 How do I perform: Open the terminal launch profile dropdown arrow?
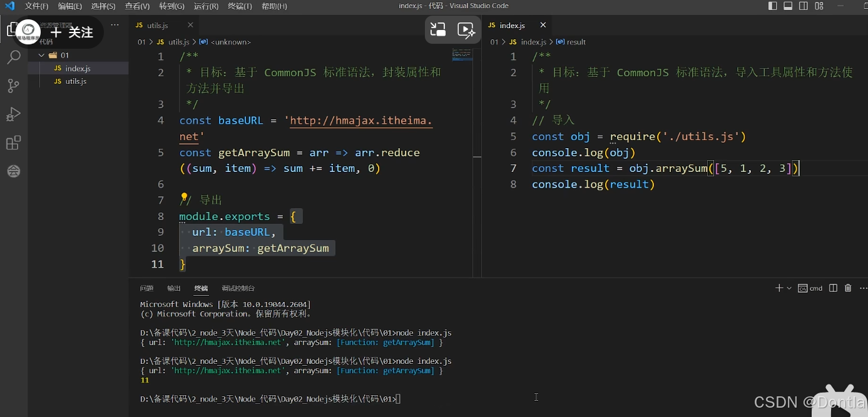(789, 288)
